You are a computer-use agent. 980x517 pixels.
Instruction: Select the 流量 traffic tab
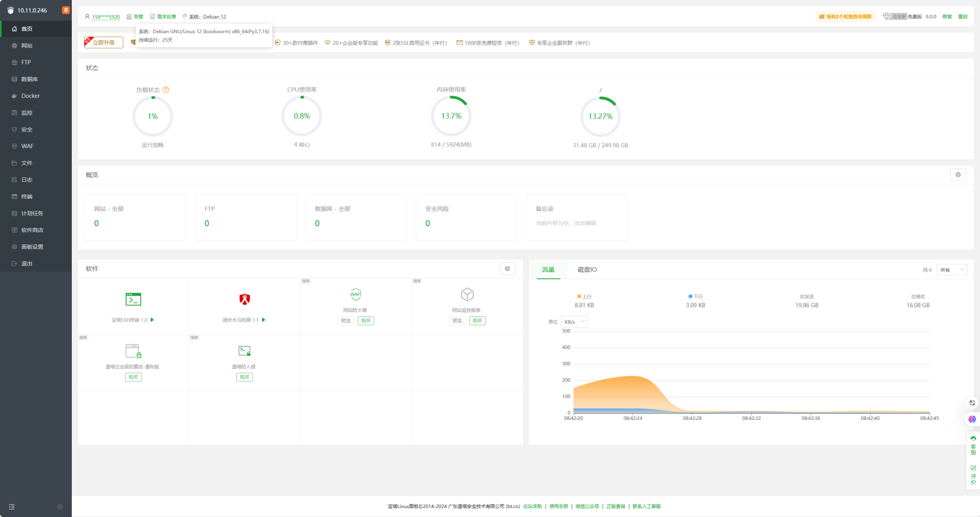tap(548, 269)
